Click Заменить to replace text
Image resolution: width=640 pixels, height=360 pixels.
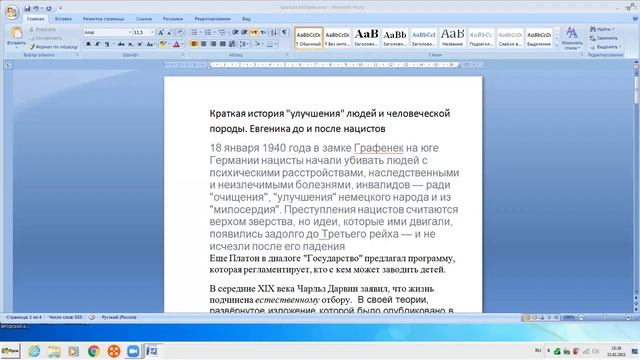click(x=604, y=38)
